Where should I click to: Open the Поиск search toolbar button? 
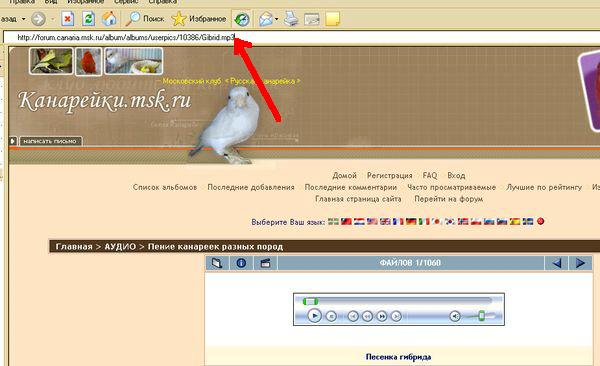pyautogui.click(x=145, y=18)
